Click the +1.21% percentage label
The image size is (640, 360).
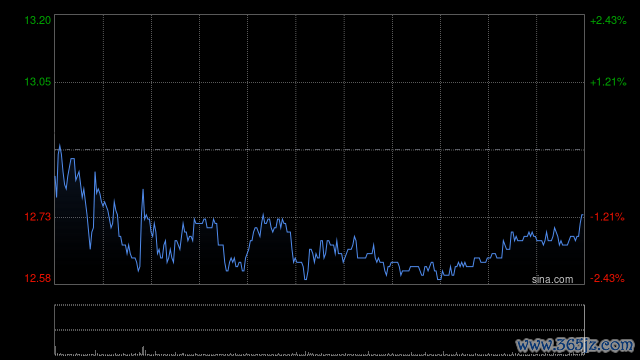(608, 82)
